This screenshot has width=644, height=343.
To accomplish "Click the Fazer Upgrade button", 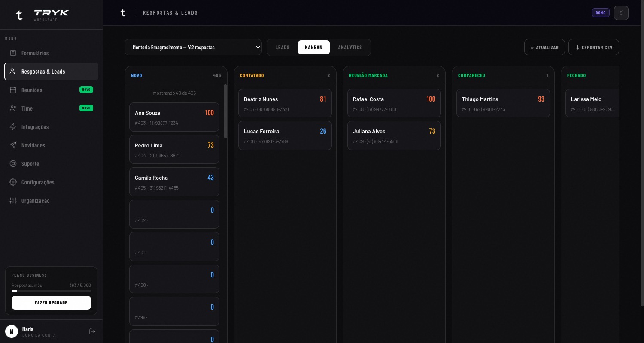I will coord(51,303).
